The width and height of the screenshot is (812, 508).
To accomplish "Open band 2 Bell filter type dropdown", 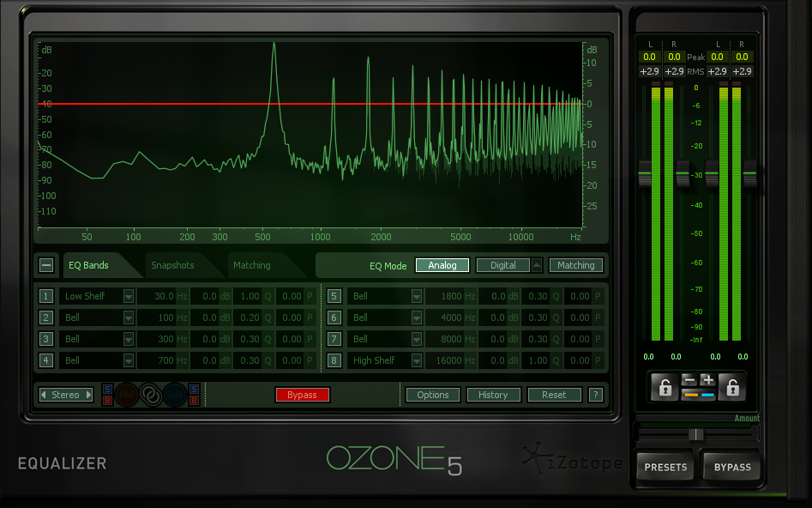I will click(x=129, y=317).
